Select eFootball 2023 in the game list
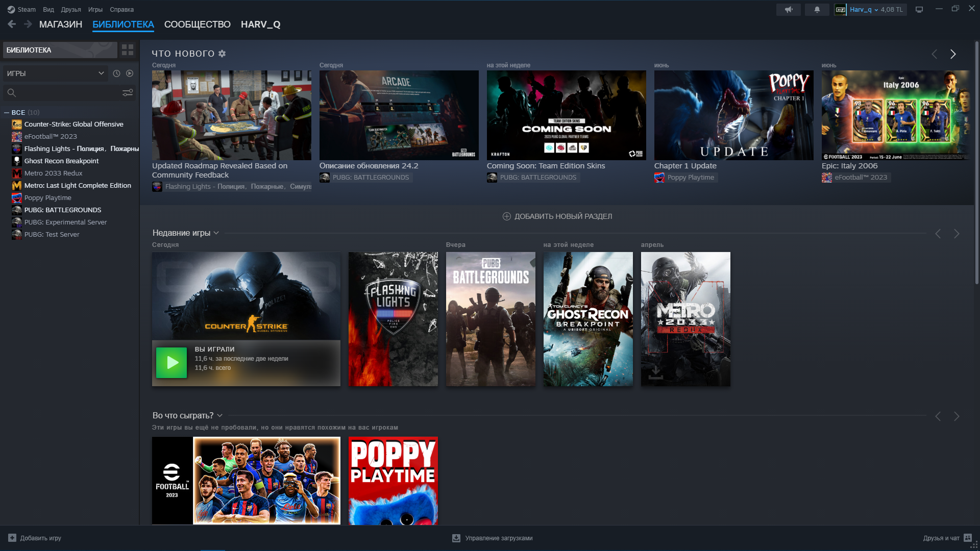This screenshot has height=551, width=980. [51, 137]
